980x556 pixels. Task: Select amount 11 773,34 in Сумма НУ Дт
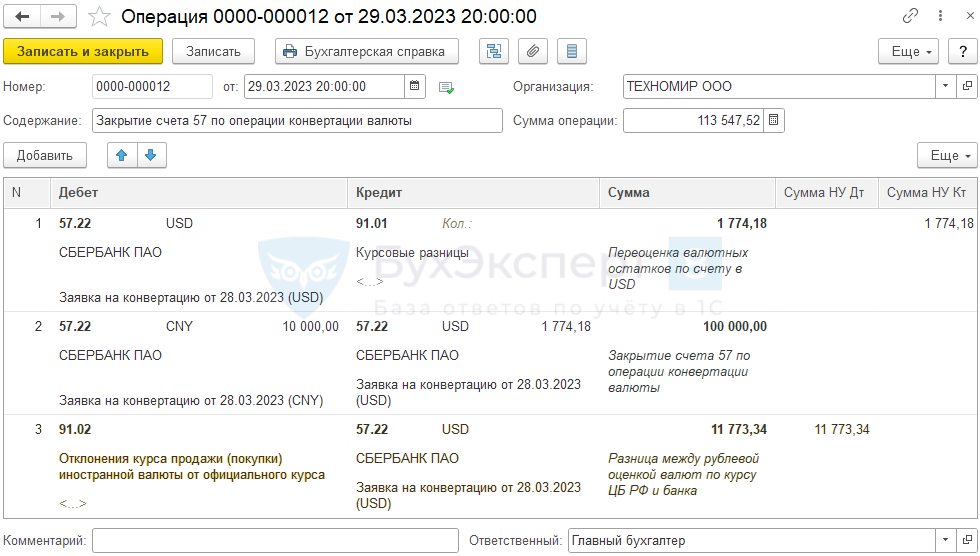pos(842,429)
